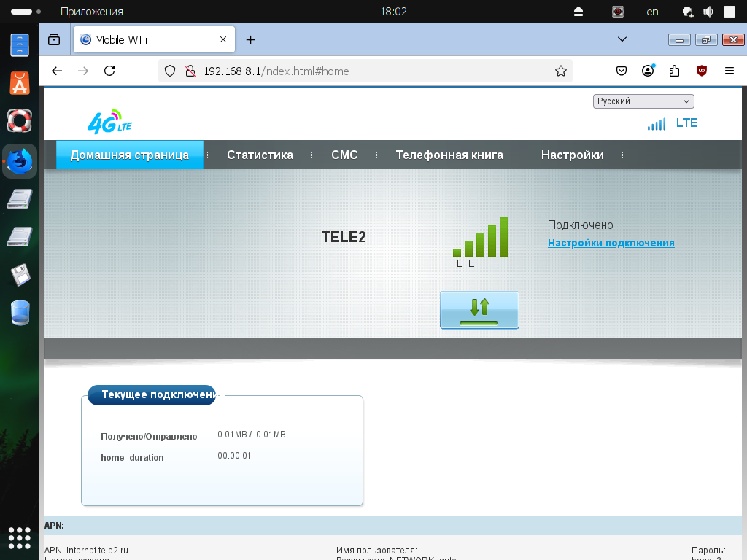Open the Firefox hamburger menu
The image size is (747, 560).
(729, 71)
